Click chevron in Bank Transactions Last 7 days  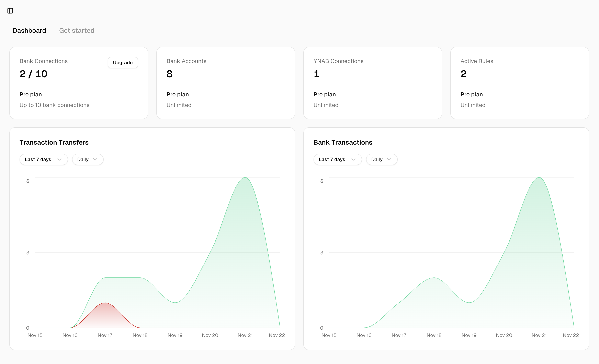[x=353, y=160]
